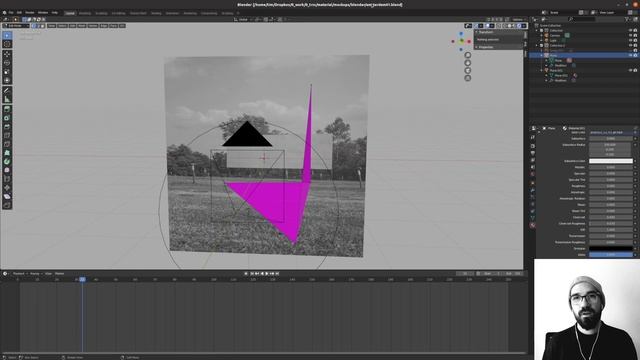The width and height of the screenshot is (640, 360).
Task: Collapse the Transform sidebar panel
Action: pos(476,32)
